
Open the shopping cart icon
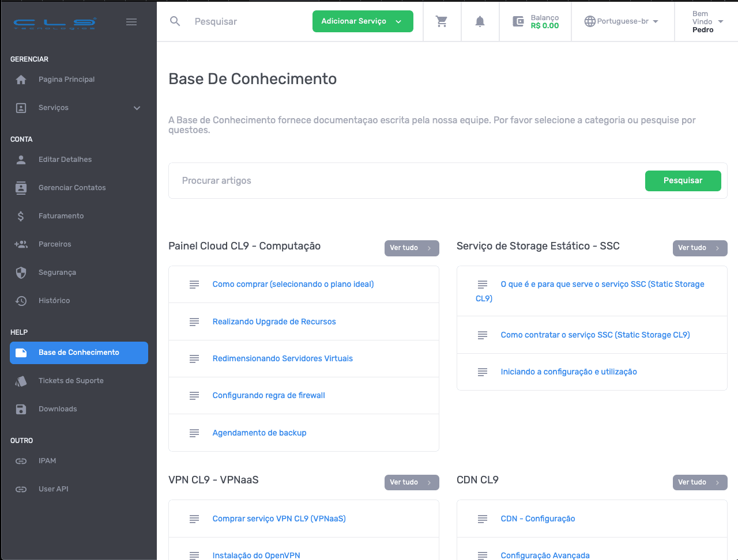point(442,21)
